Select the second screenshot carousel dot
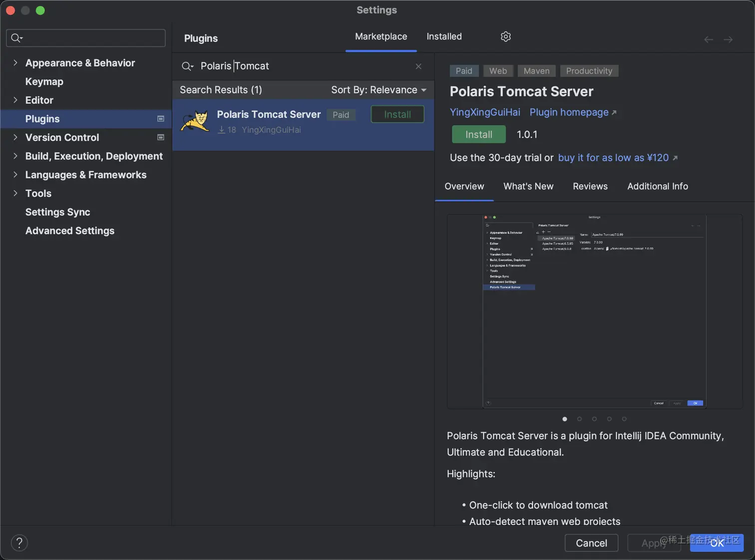 [x=579, y=419]
